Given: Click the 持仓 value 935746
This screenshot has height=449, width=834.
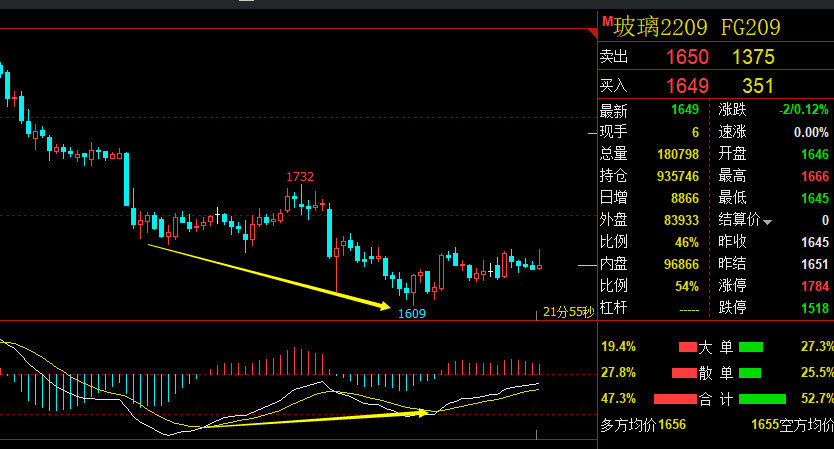Looking at the screenshot, I should pyautogui.click(x=678, y=176).
